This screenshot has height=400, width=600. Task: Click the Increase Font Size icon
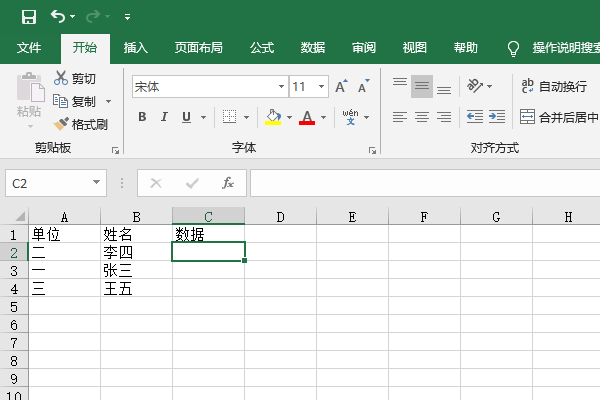(341, 87)
